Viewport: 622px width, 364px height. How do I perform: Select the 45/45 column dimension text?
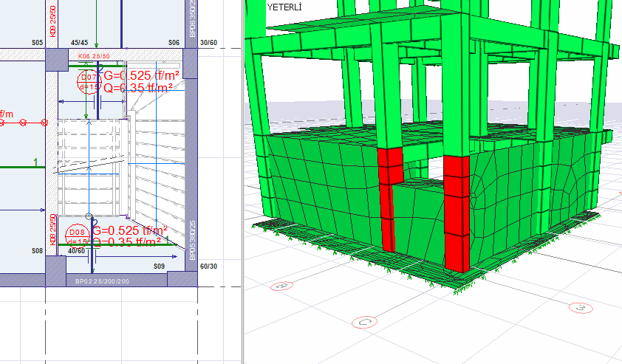tap(79, 43)
